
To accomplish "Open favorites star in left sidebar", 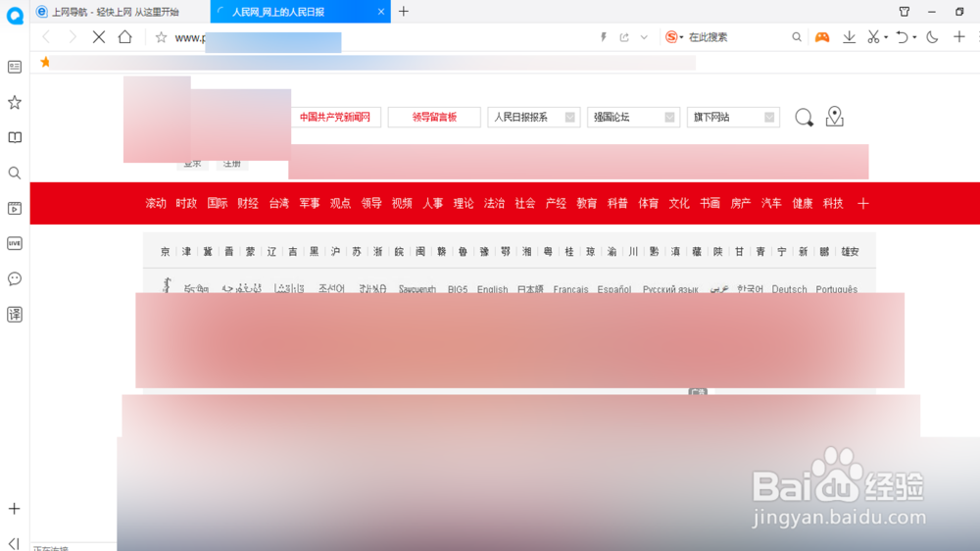I will click(x=15, y=102).
